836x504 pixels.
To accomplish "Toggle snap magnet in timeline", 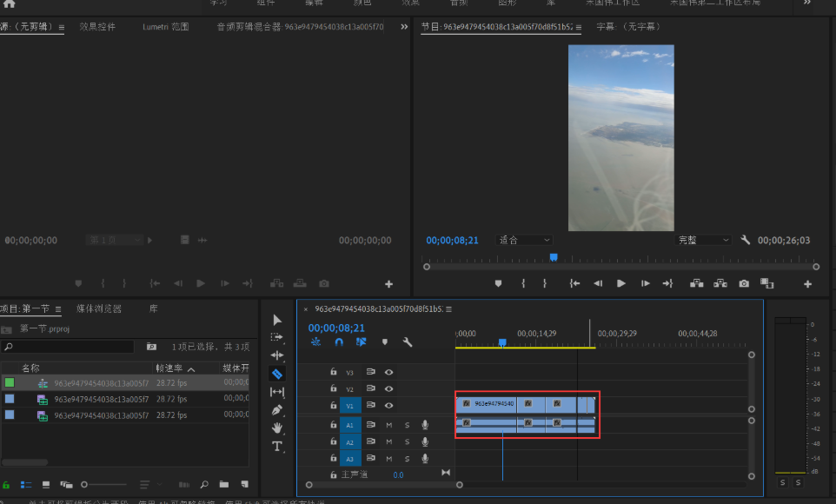I will [x=339, y=342].
